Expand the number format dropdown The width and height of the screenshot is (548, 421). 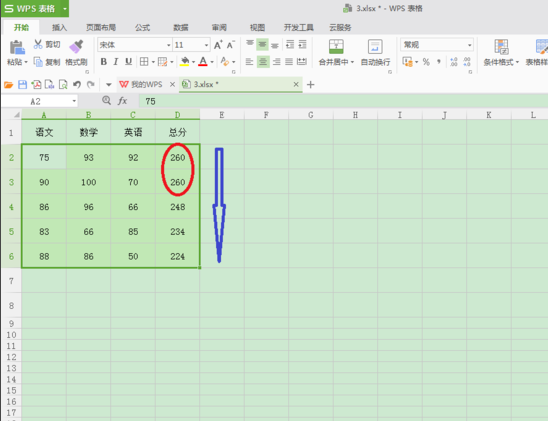tap(469, 45)
